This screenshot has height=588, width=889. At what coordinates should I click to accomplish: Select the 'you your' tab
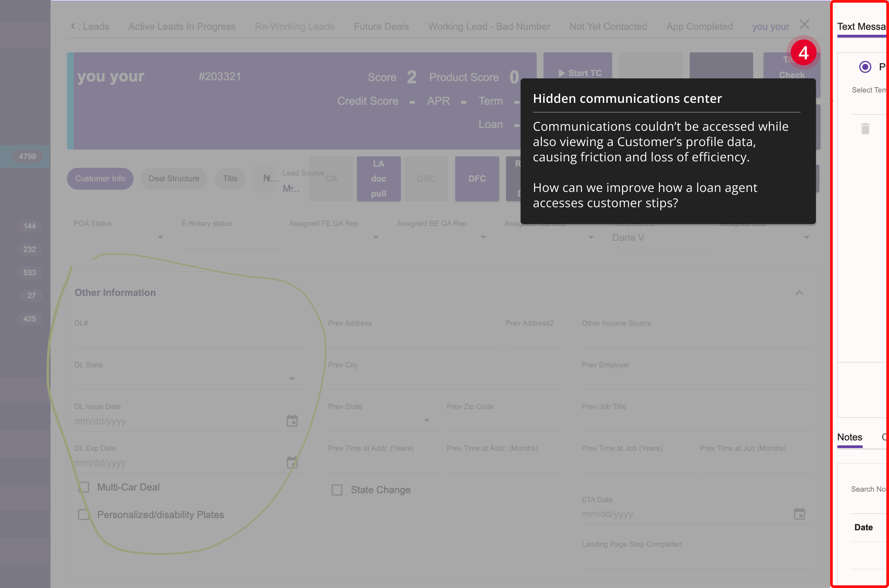coord(770,26)
